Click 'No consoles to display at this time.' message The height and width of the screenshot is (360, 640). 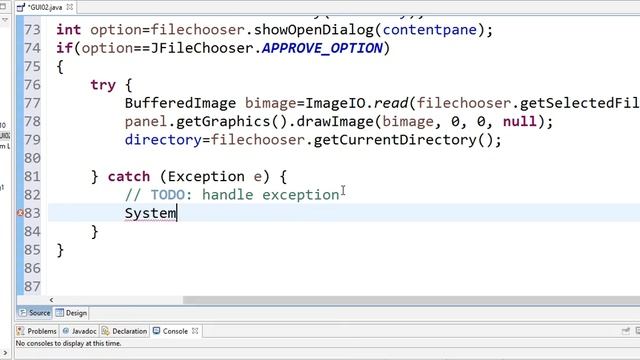[69, 344]
